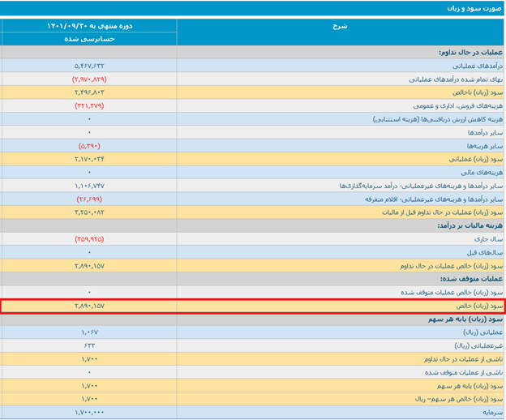The height and width of the screenshot is (420, 506).
Task: Select the 'شرح' column header
Action: [340, 26]
